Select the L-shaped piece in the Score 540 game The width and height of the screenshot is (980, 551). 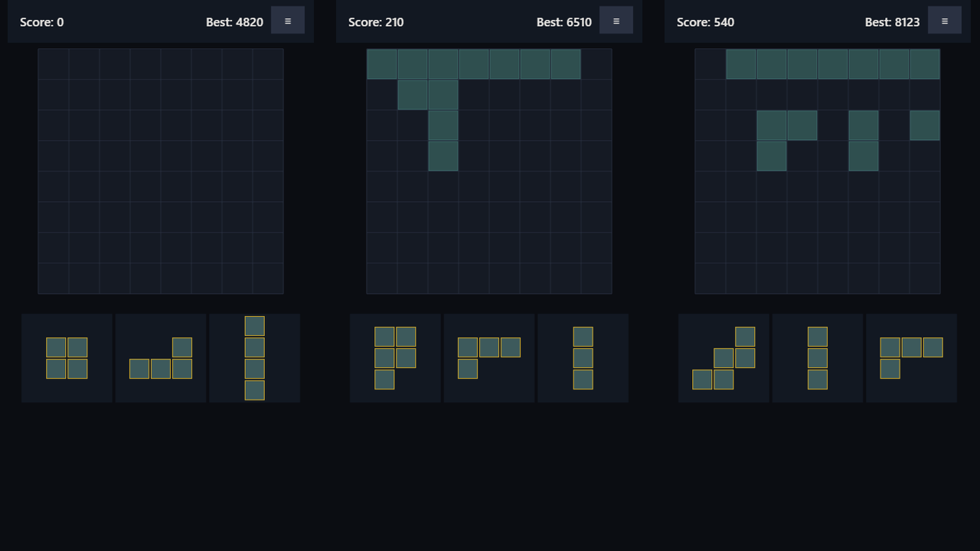point(912,358)
